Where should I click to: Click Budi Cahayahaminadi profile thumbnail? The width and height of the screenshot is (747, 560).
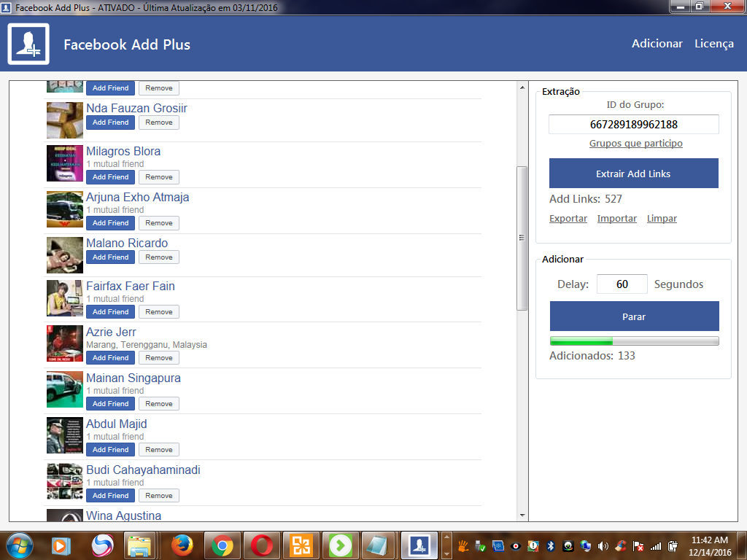[65, 481]
